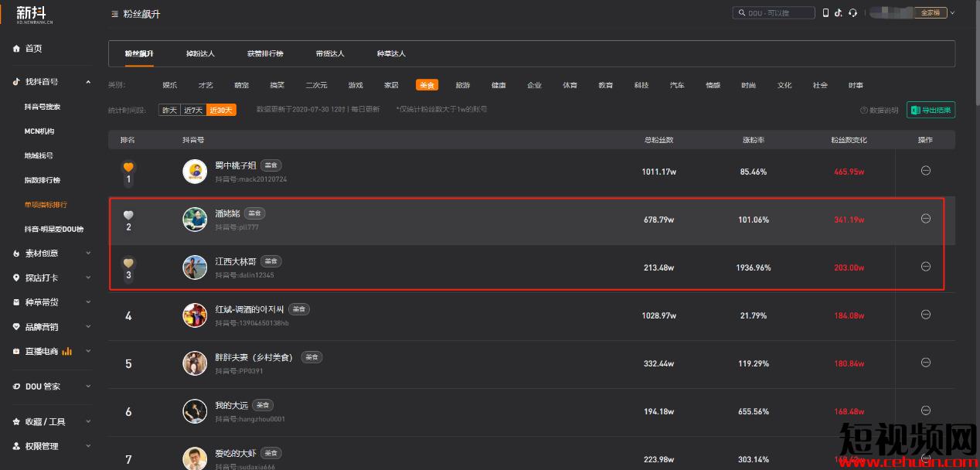This screenshot has height=470, width=980.
Task: Expand the 素材创意 sidebar menu
Action: pos(88,254)
